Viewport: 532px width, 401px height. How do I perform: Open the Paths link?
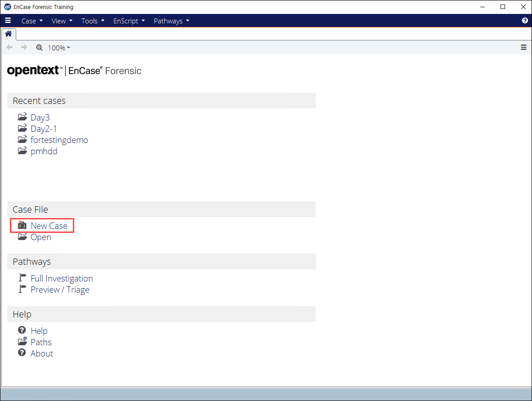coord(41,342)
